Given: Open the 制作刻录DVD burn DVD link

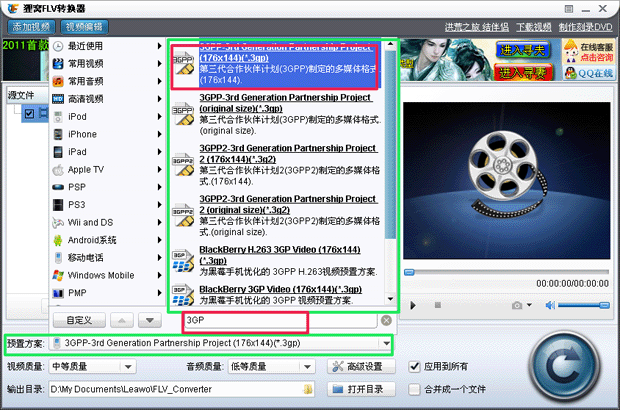Looking at the screenshot, I should [585, 27].
